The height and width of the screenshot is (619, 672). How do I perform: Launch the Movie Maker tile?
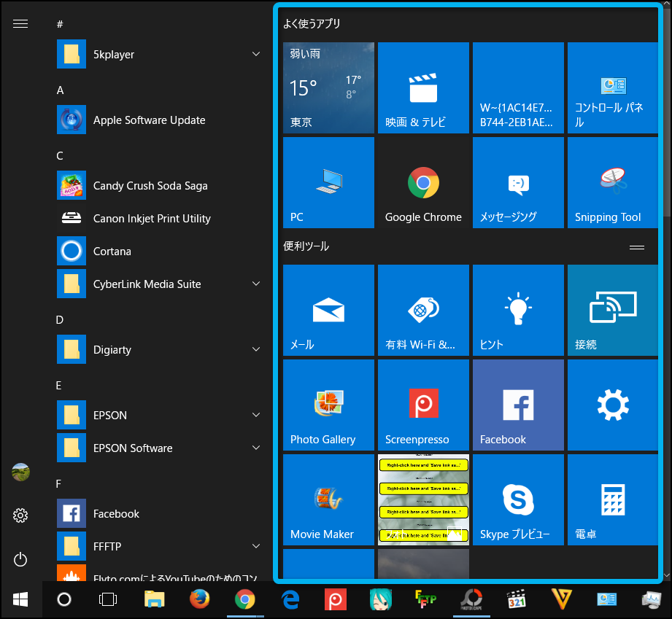pyautogui.click(x=328, y=499)
